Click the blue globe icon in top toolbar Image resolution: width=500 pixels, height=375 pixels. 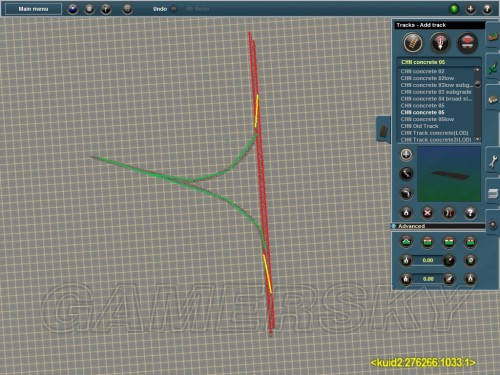73,9
